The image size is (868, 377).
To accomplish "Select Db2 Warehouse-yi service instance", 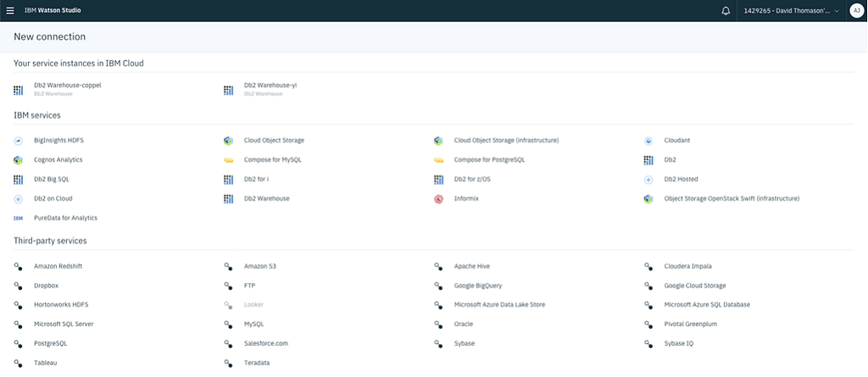I will 270,86.
